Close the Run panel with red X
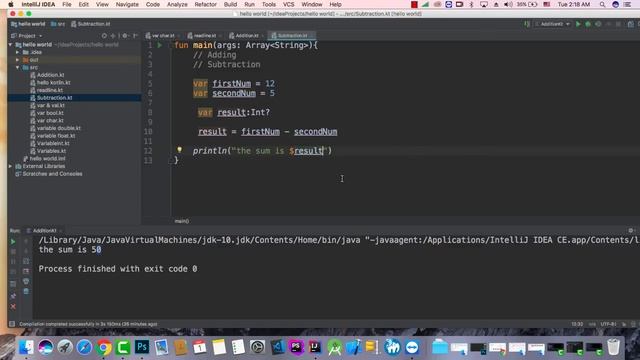640x360 pixels. (x=13, y=306)
